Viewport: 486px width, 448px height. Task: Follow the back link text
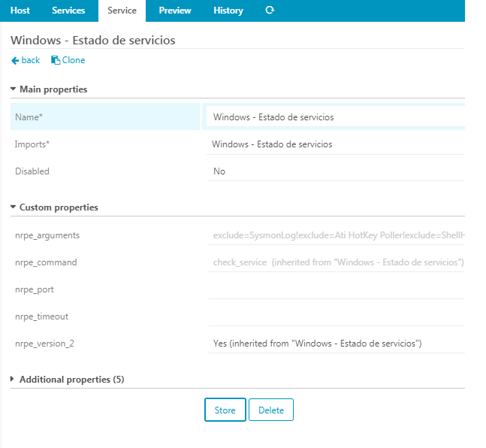31,60
